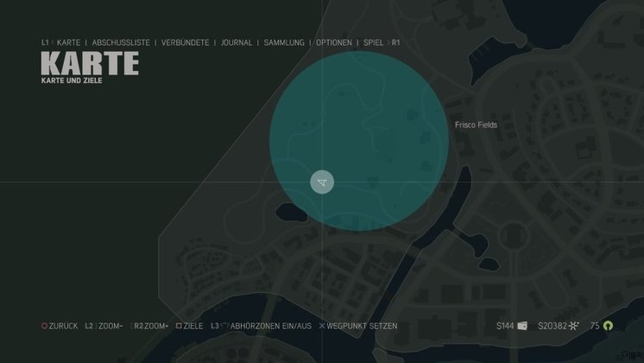Click the L1 previous-tab indicator
644x363 pixels.
(45, 42)
